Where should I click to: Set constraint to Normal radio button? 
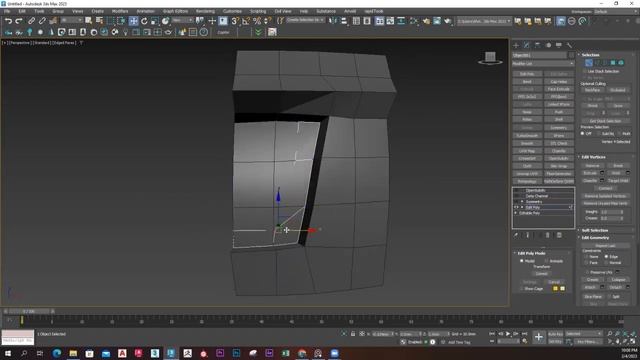606,263
